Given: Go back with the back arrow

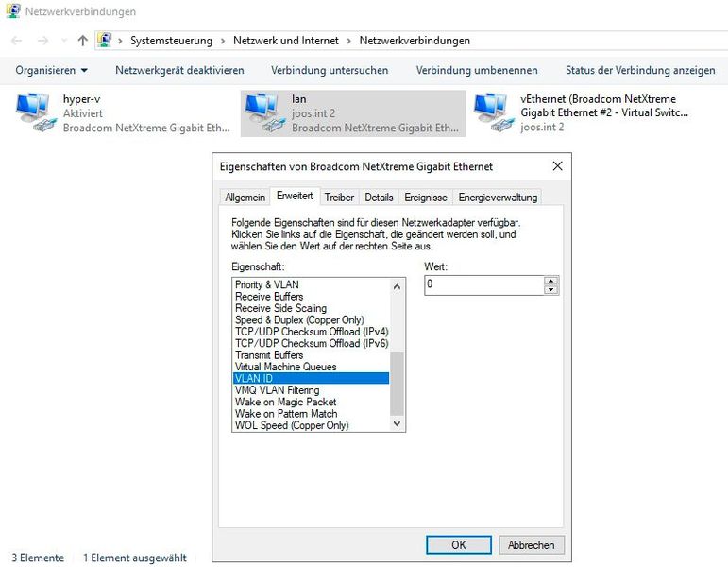Looking at the screenshot, I should point(17,41).
